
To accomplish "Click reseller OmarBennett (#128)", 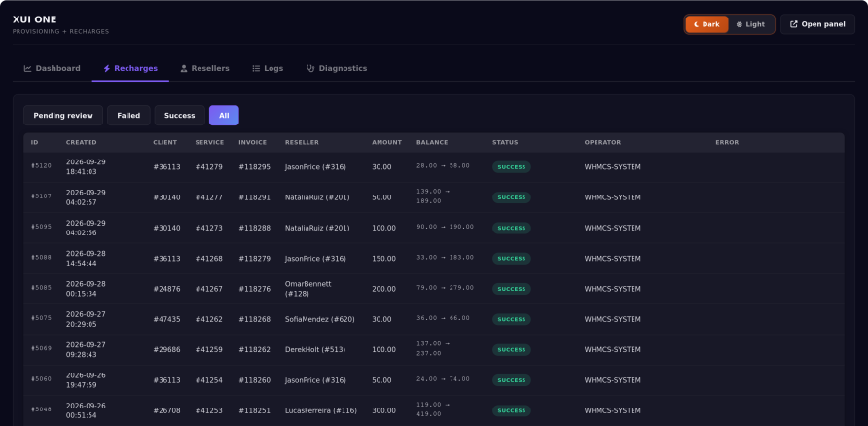I will pos(307,289).
